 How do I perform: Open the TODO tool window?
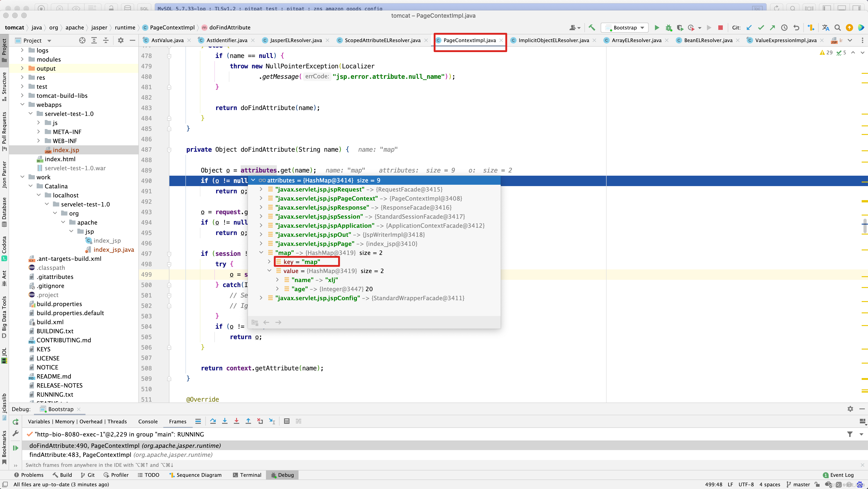[x=148, y=475]
